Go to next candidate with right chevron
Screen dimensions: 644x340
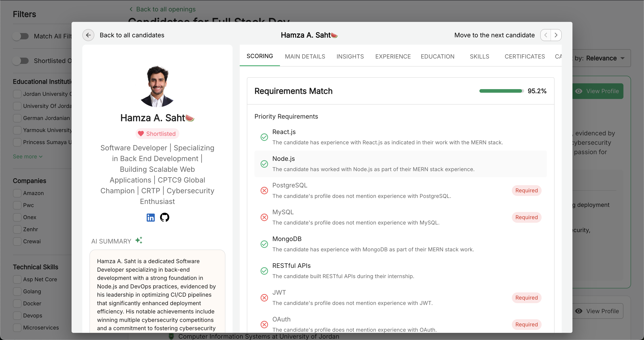click(556, 35)
